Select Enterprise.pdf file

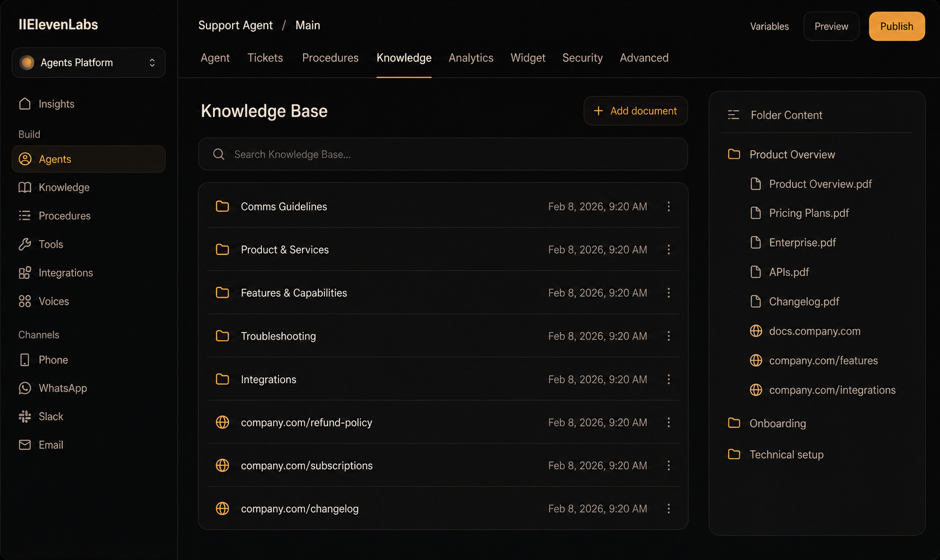click(793, 242)
